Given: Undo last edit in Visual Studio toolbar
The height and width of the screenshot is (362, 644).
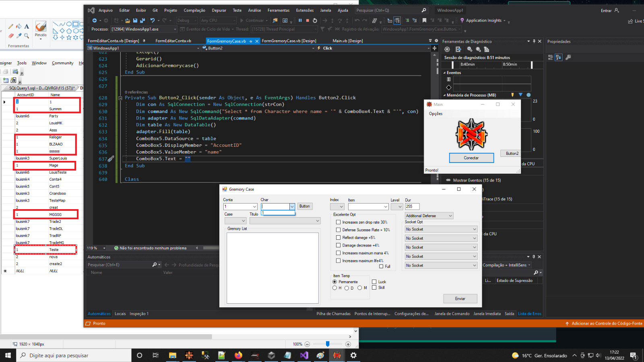Looking at the screenshot, I should point(153,21).
